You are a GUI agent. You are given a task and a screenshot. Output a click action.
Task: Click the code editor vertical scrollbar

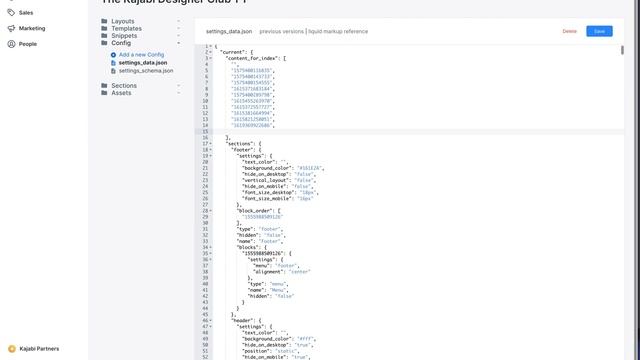pos(622,50)
